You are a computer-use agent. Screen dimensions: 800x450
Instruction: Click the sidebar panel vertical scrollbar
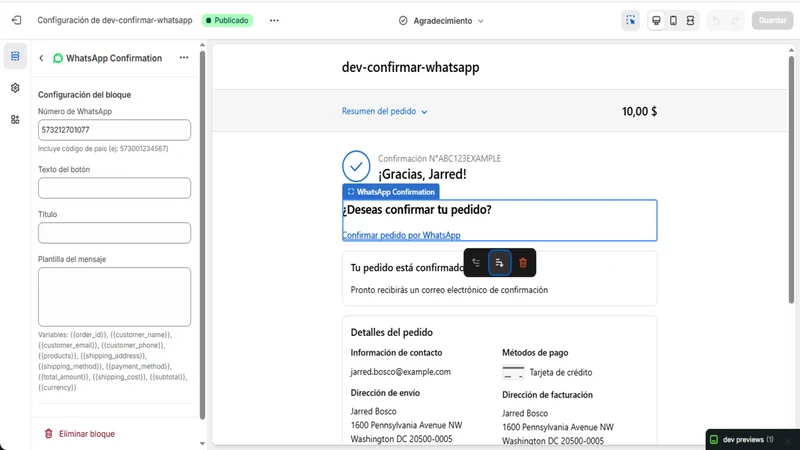point(203,235)
